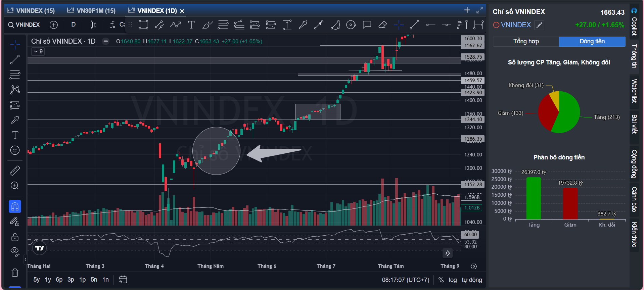Image resolution: width=644 pixels, height=290 pixels.
Task: Collapse the indicator legend showing 9
Action: (x=38, y=51)
